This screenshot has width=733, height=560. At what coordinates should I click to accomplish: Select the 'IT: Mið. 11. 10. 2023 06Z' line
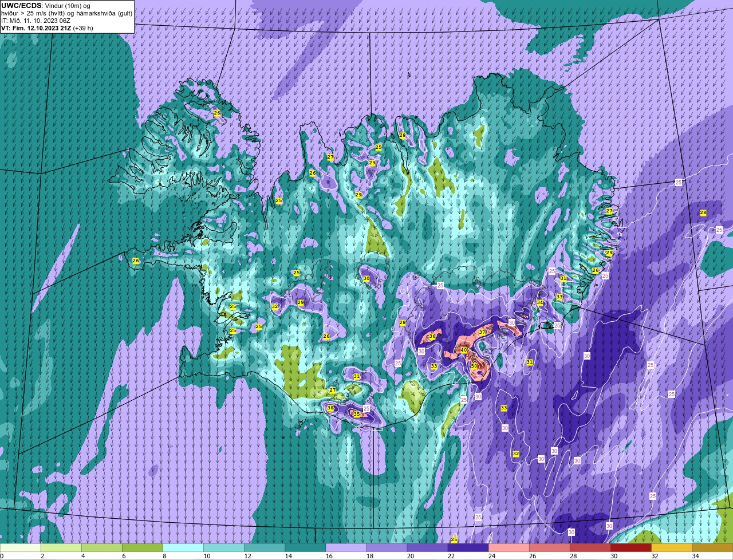click(x=36, y=21)
